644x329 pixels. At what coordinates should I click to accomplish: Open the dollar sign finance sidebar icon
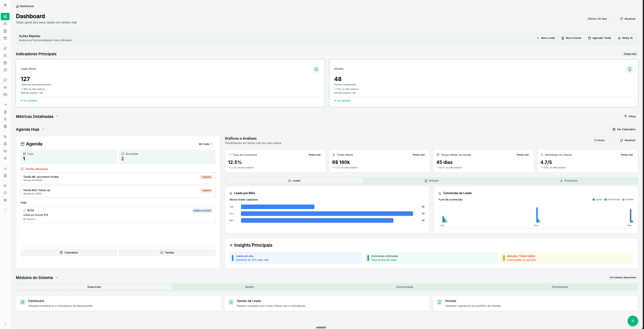(x=5, y=119)
